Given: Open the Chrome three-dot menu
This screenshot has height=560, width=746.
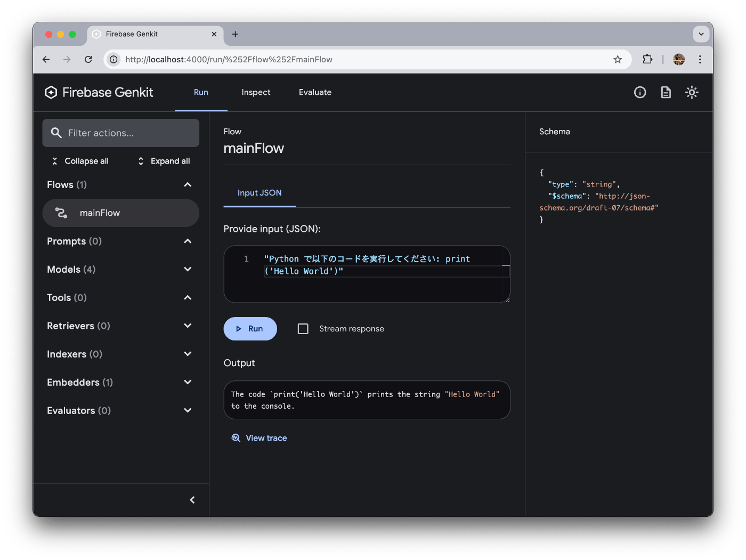Looking at the screenshot, I should [700, 60].
